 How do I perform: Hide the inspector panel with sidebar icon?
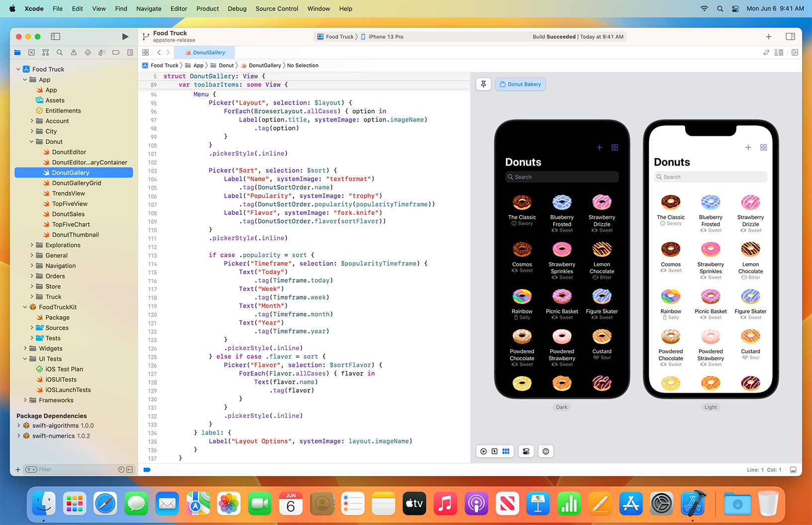pyautogui.click(x=791, y=36)
